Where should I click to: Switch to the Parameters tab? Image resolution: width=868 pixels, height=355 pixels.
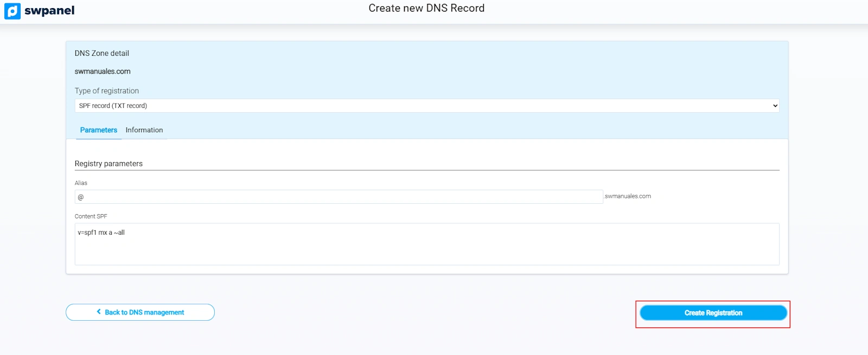click(98, 130)
